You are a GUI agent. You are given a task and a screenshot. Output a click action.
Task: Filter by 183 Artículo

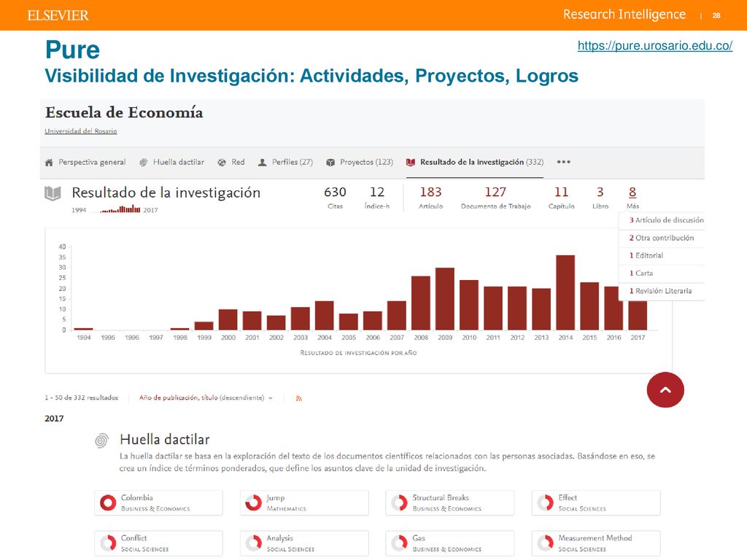click(430, 197)
